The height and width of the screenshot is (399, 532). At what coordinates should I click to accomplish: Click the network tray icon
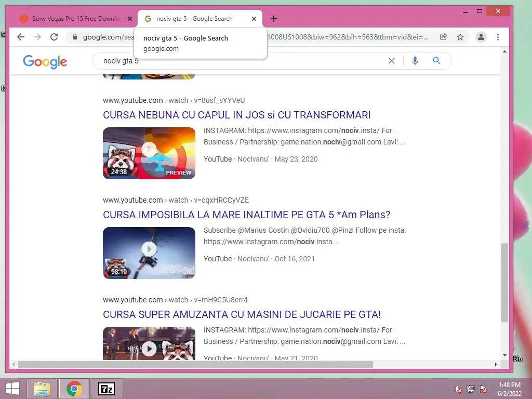[471, 389]
